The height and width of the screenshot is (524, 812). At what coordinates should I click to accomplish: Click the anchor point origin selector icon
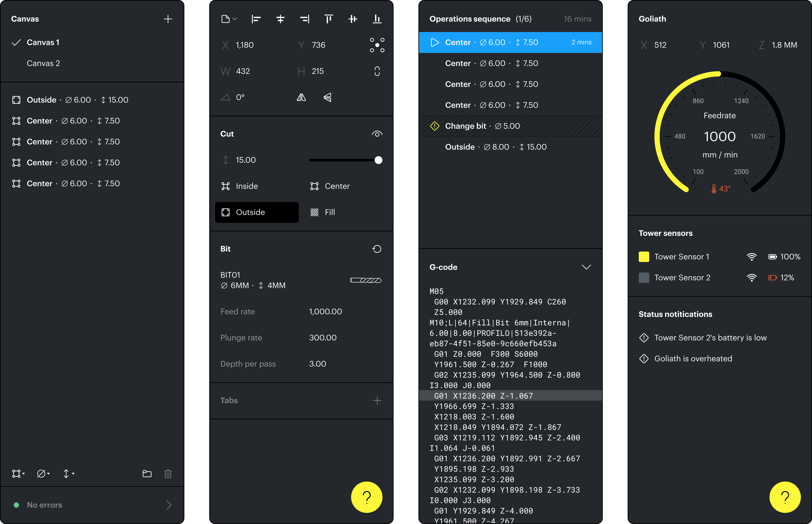pos(377,45)
